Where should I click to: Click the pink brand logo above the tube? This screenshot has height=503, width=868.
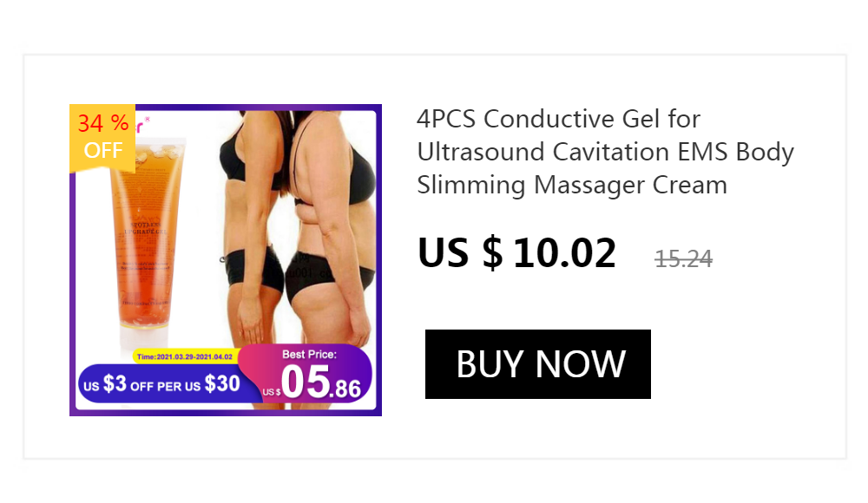click(x=142, y=125)
